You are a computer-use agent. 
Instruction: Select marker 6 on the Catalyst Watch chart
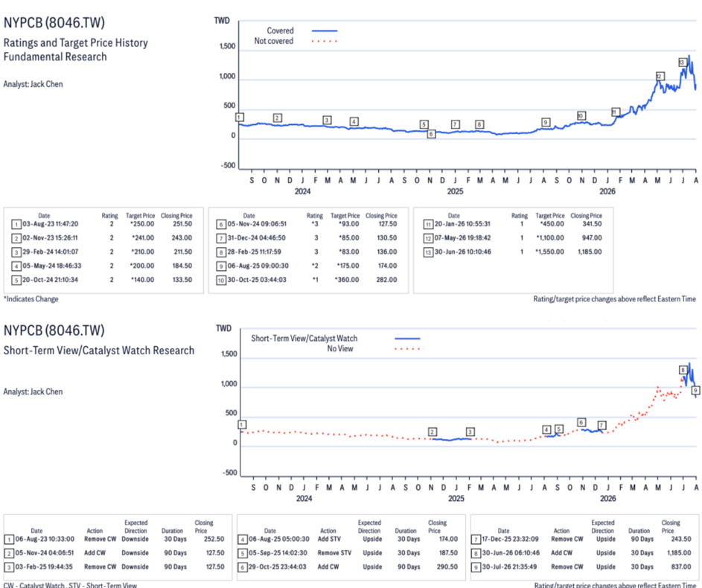[581, 423]
